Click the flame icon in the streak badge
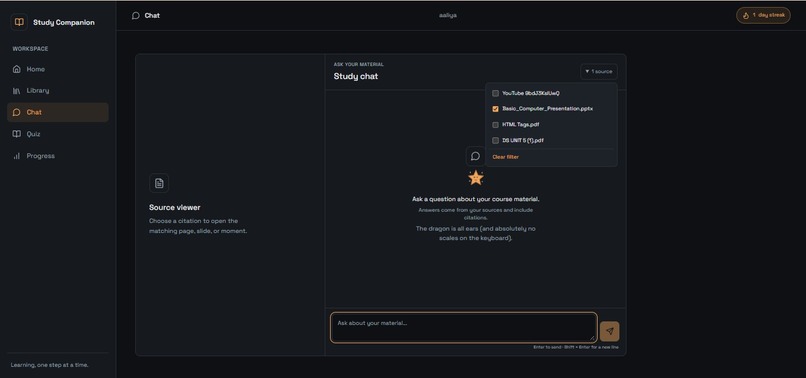Image resolution: width=806 pixels, height=378 pixels. pos(746,15)
